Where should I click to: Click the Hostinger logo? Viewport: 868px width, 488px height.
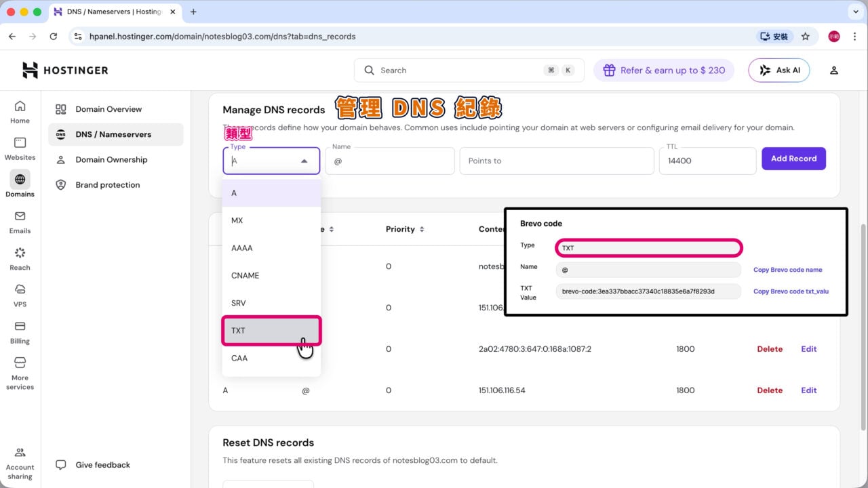click(65, 70)
